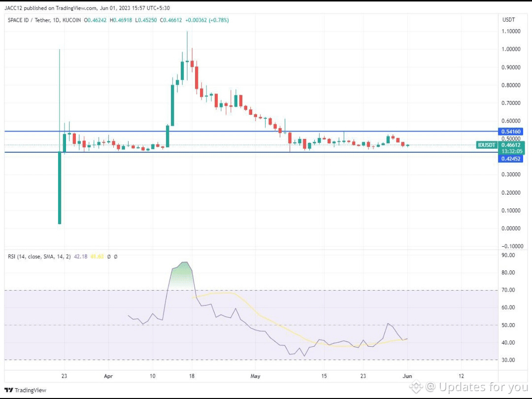Click the 0.10000 price axis label
532x399 pixels.
(511, 210)
